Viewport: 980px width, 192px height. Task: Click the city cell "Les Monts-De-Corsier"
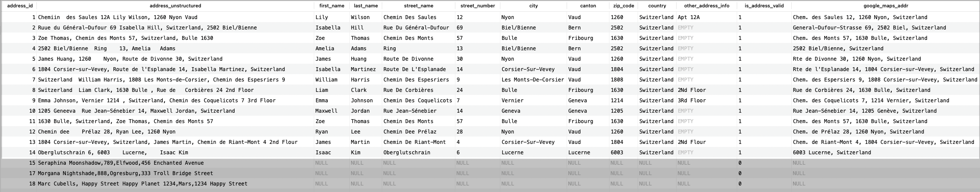[532, 80]
